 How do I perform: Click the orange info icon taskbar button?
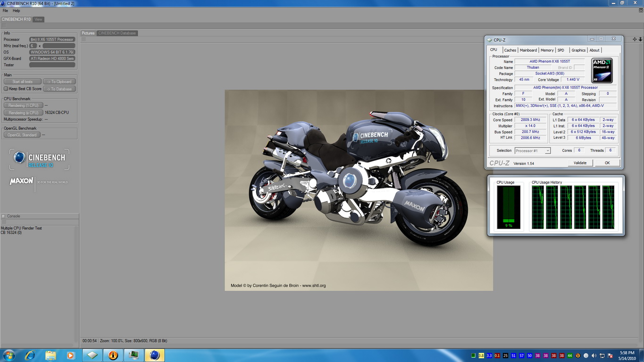tap(113, 355)
